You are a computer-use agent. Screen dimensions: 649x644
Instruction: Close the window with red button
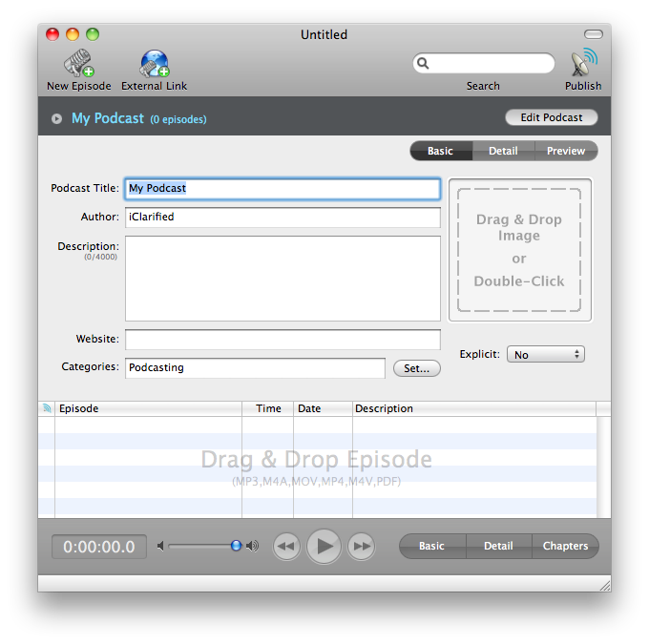pyautogui.click(x=52, y=34)
